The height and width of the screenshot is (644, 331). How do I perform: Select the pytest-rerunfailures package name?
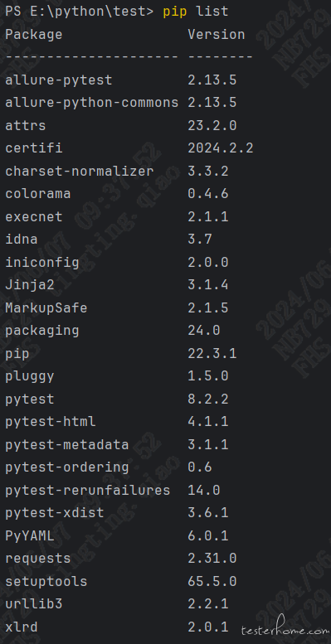tap(88, 490)
